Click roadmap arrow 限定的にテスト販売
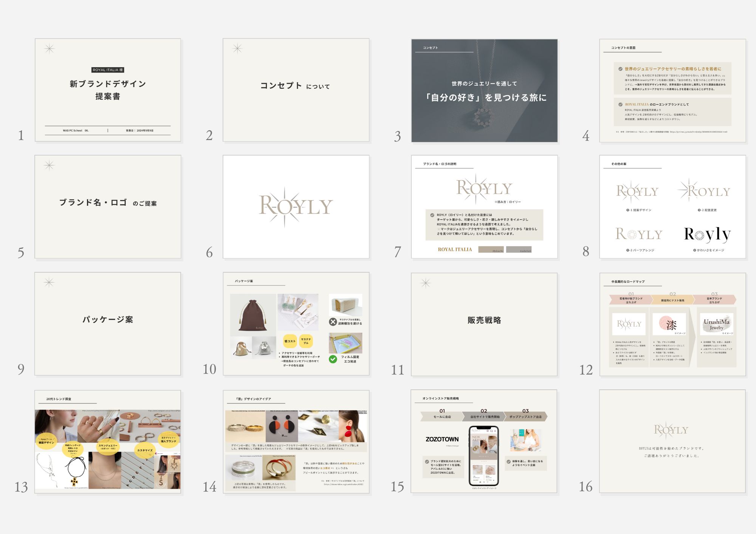The image size is (756, 534). [672, 300]
